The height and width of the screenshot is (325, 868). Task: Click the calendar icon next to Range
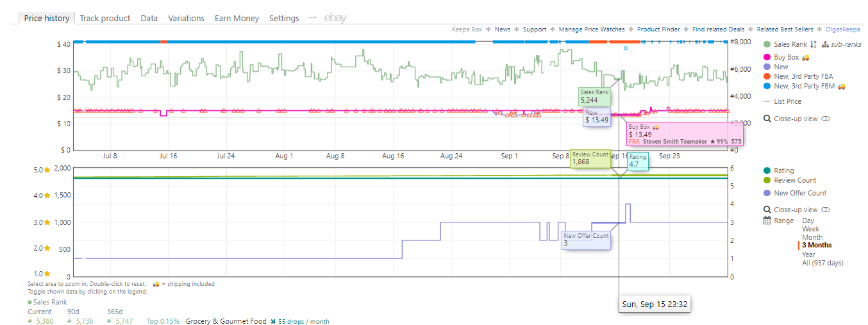[x=767, y=221]
